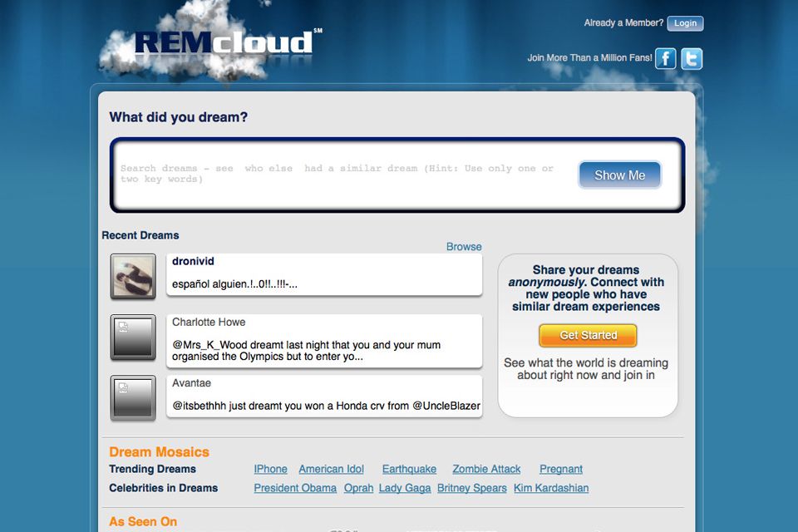The height and width of the screenshot is (532, 798).
Task: Click Avantae's placeholder avatar
Action: (133, 398)
